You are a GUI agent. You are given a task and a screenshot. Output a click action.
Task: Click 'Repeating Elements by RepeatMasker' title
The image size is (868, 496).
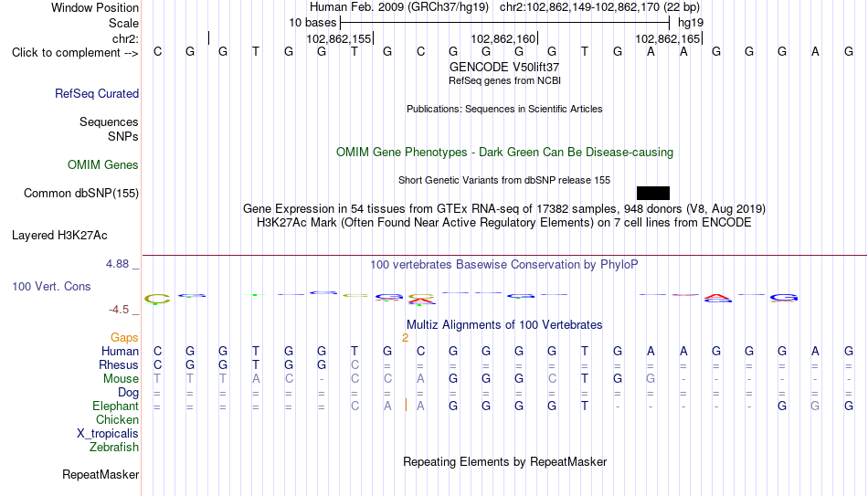click(505, 461)
